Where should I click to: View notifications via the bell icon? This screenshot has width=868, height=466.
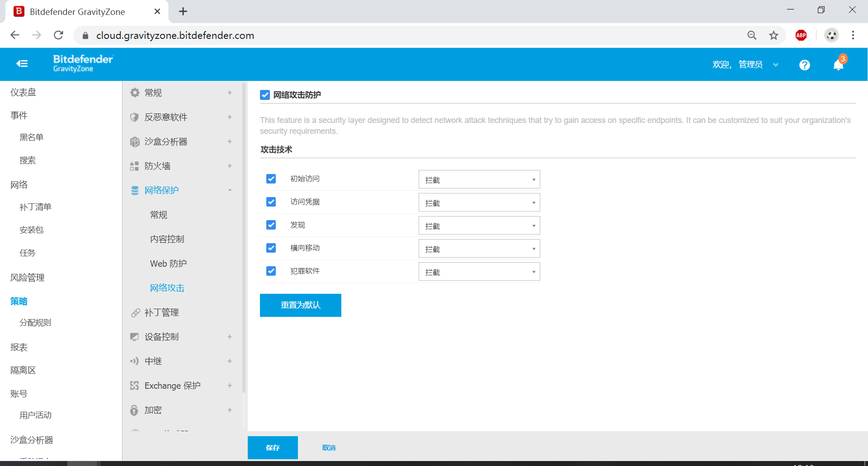839,65
